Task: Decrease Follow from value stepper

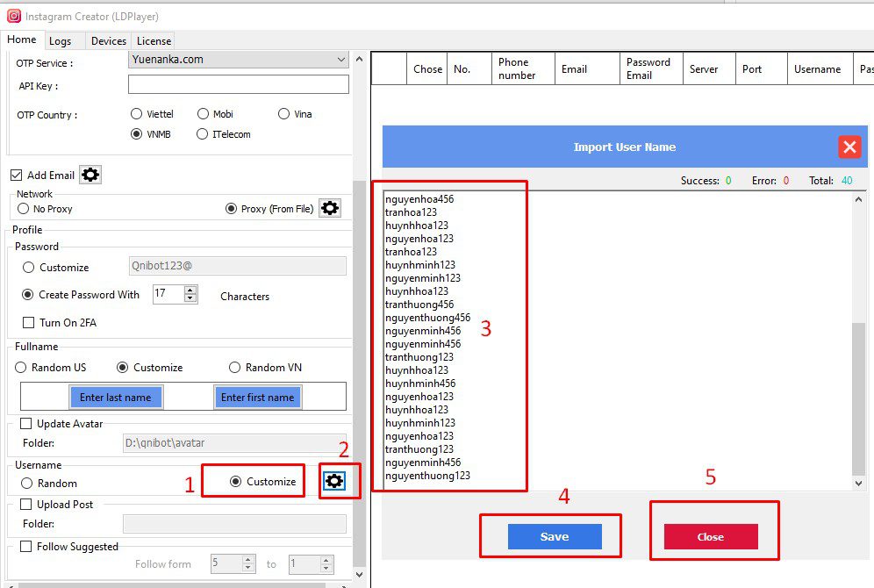Action: click(248, 568)
